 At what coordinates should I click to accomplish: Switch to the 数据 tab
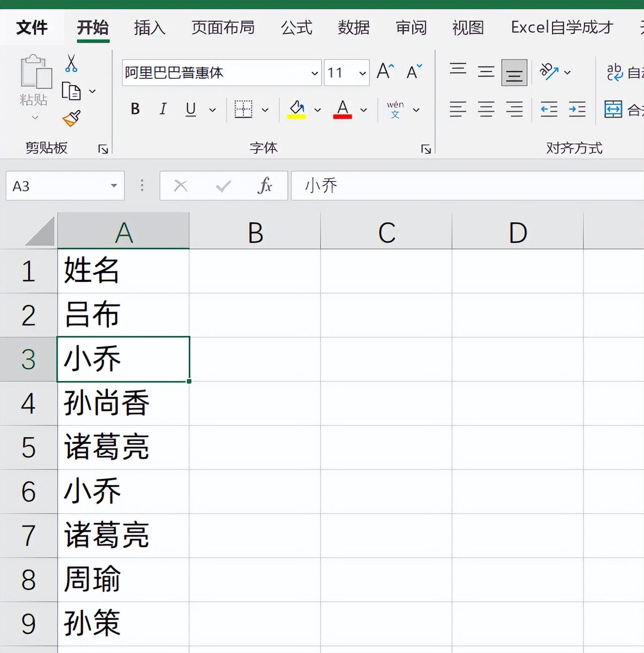pyautogui.click(x=353, y=27)
